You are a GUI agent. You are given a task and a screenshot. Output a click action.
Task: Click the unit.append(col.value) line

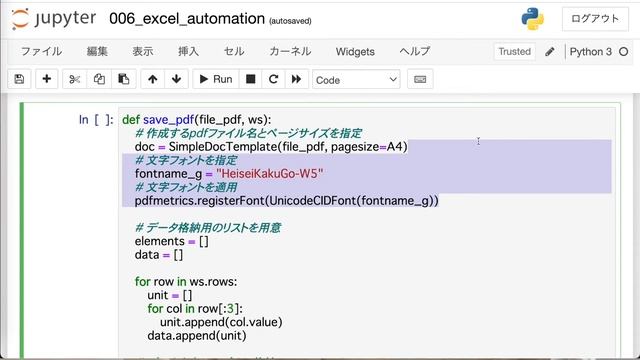221,322
